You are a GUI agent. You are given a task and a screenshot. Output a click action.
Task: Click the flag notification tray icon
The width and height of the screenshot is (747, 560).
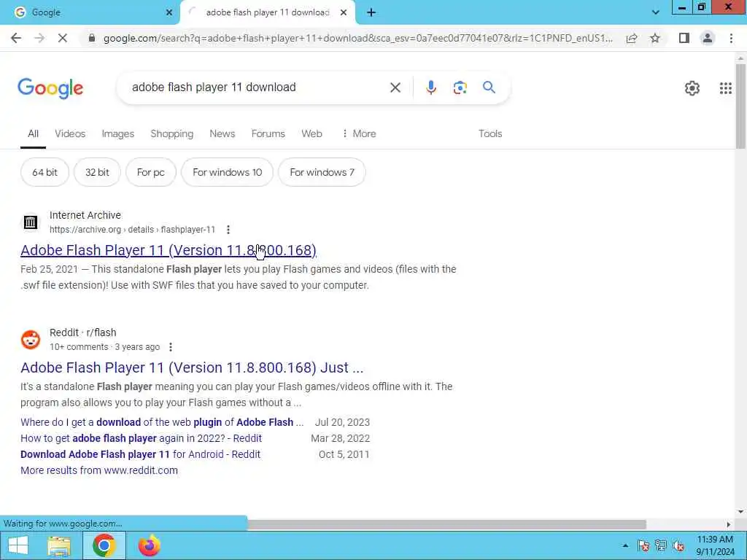coord(643,545)
